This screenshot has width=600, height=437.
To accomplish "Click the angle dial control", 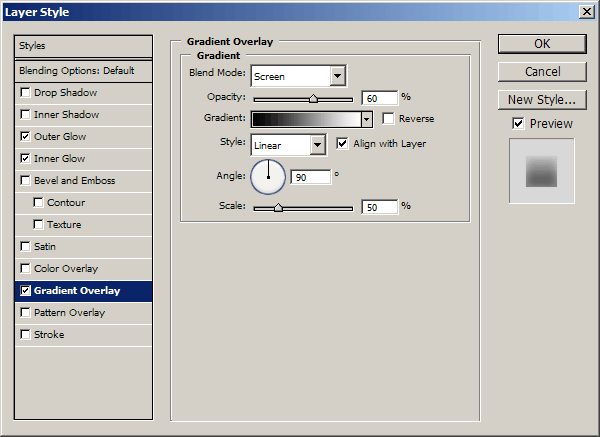I will (268, 177).
